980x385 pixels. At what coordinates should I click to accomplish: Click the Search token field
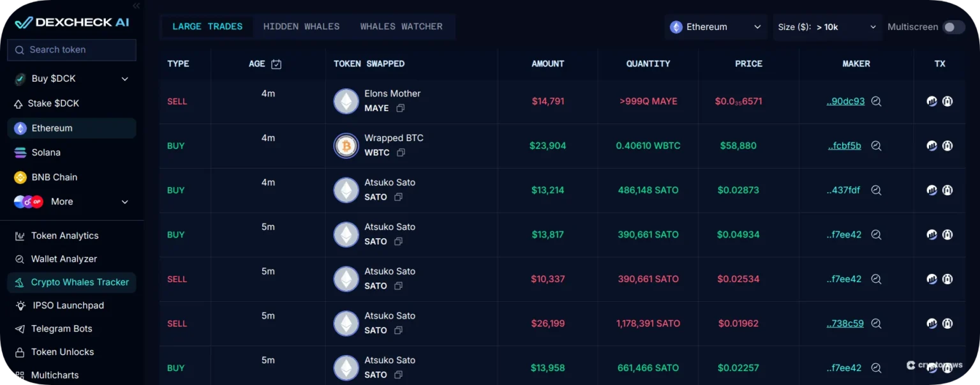coord(71,50)
